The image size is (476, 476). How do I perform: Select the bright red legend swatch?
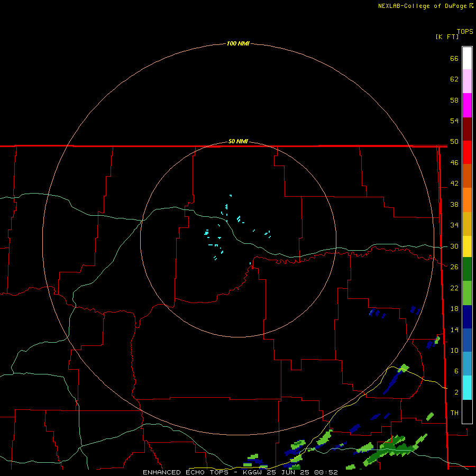pyautogui.click(x=467, y=152)
